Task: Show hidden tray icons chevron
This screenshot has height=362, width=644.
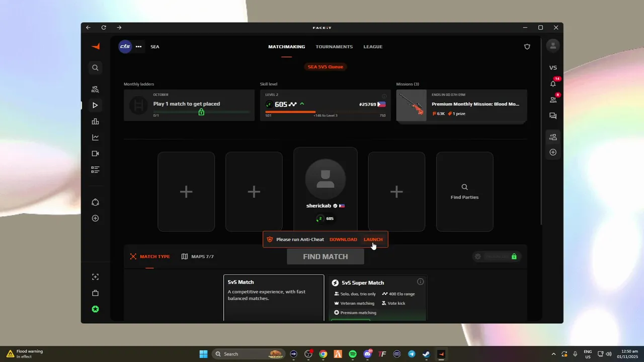Action: (553, 354)
